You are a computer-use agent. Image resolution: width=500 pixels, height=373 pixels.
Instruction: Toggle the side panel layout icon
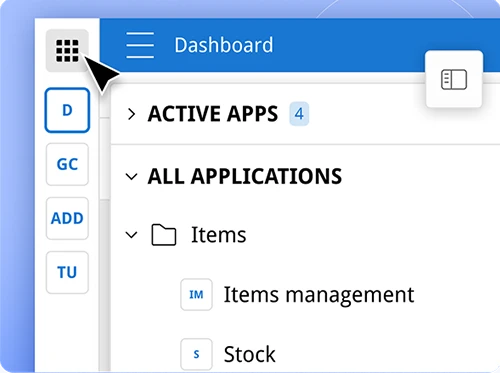coord(454,79)
